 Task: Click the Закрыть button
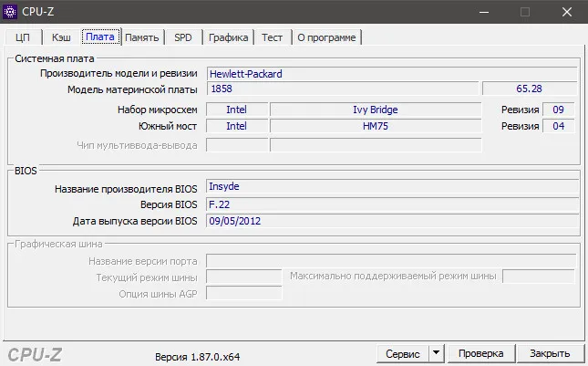[550, 353]
